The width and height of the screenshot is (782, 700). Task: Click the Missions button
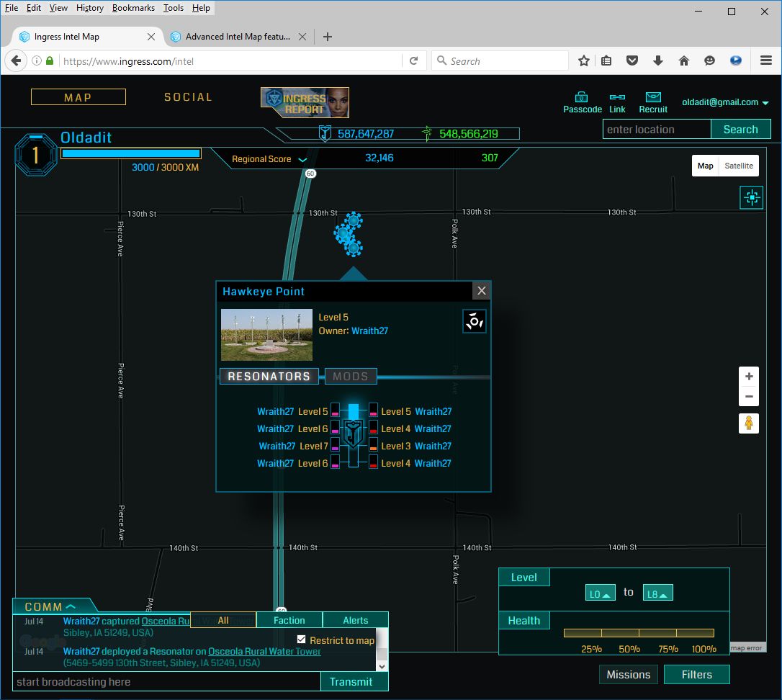628,675
